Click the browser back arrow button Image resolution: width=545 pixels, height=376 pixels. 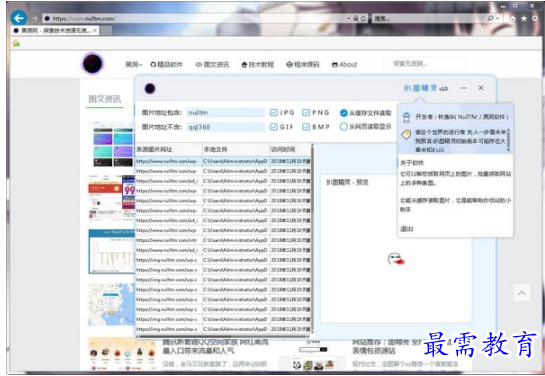(18, 18)
